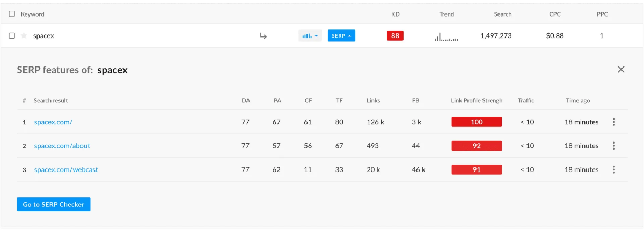The image size is (644, 231).
Task: Sort keywords by KD column header
Action: pos(396,14)
